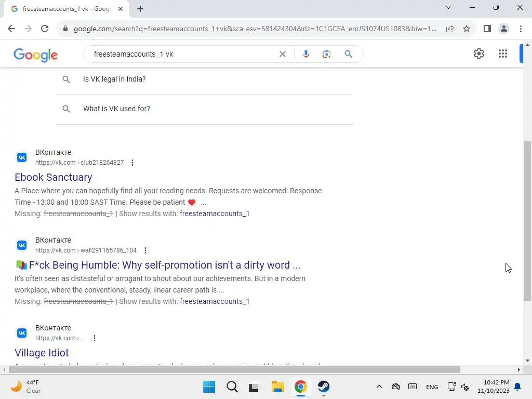Open the Ebook Sanctuary result link
The height and width of the screenshot is (399, 532).
[x=54, y=178]
